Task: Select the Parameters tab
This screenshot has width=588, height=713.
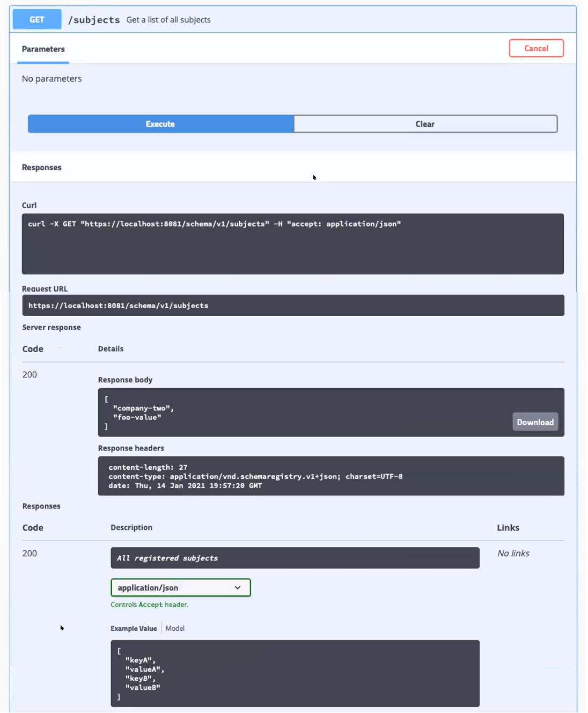Action: coord(43,49)
